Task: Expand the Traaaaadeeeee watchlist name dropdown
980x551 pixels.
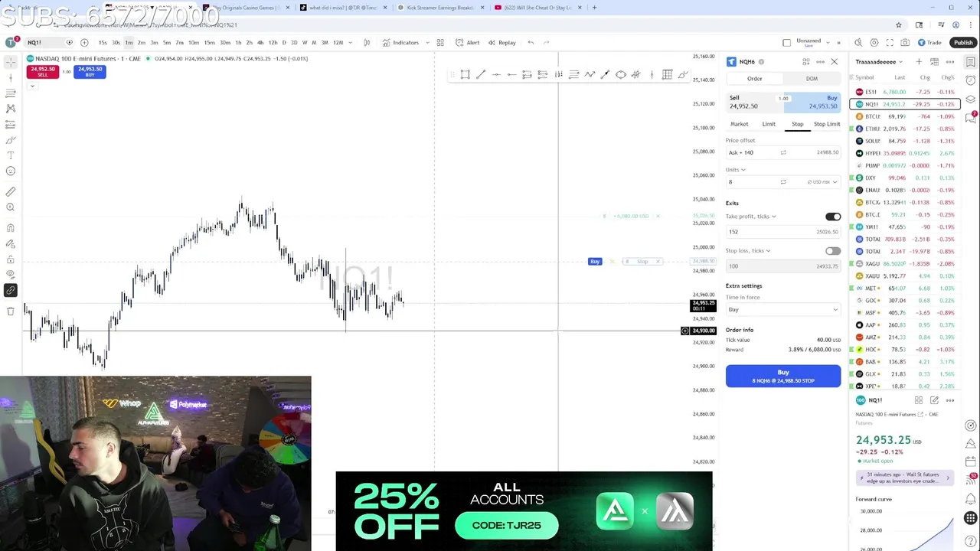Action: [879, 62]
